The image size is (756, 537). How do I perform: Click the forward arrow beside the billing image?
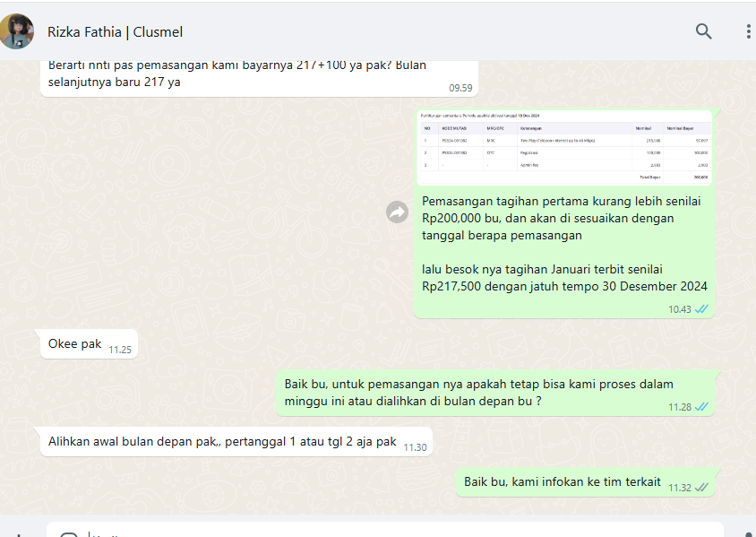pyautogui.click(x=397, y=212)
